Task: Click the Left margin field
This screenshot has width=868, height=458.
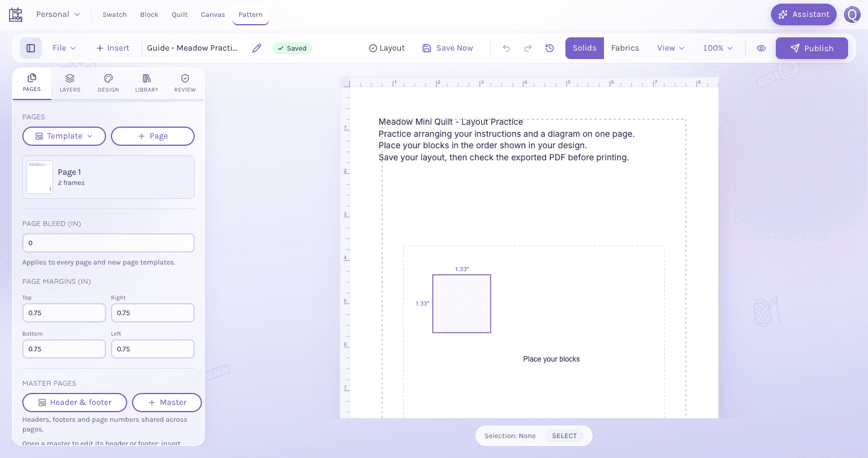Action: [153, 349]
